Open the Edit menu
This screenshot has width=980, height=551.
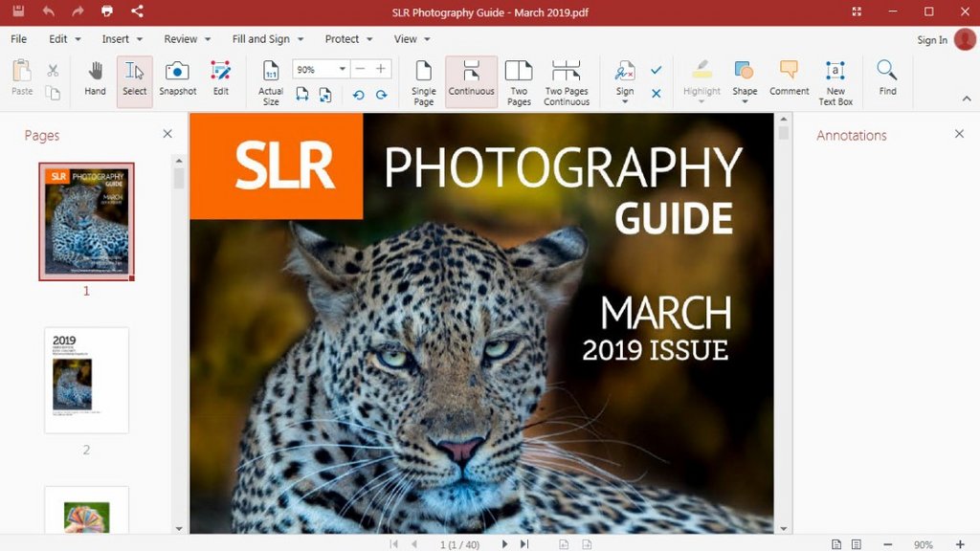click(x=64, y=38)
